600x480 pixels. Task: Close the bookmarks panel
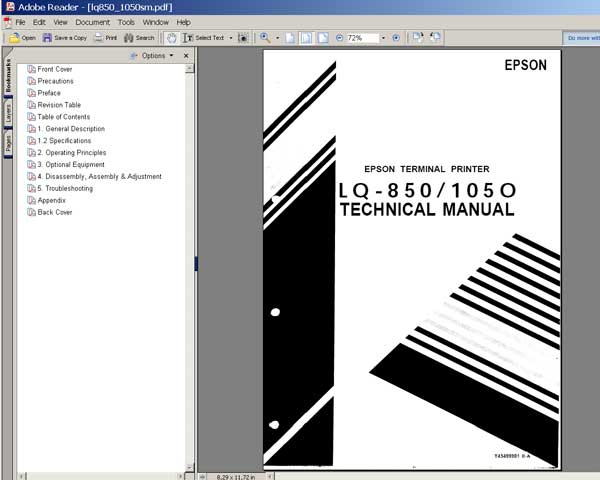(186, 56)
